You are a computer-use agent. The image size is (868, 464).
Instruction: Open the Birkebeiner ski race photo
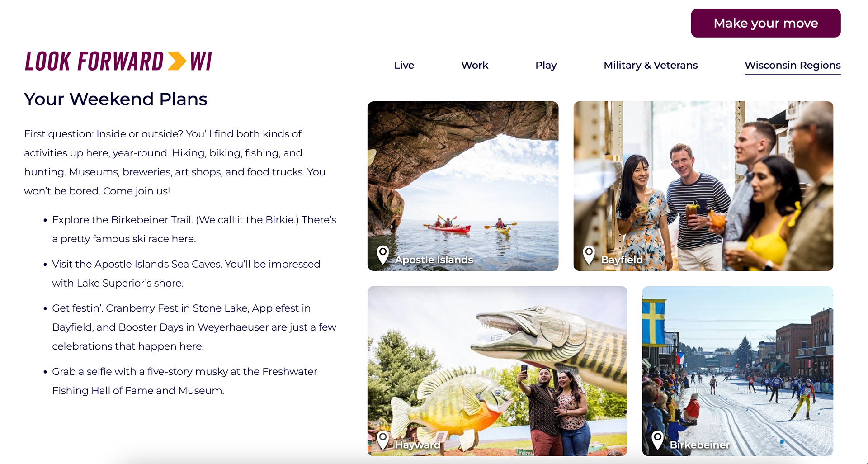[x=737, y=371]
